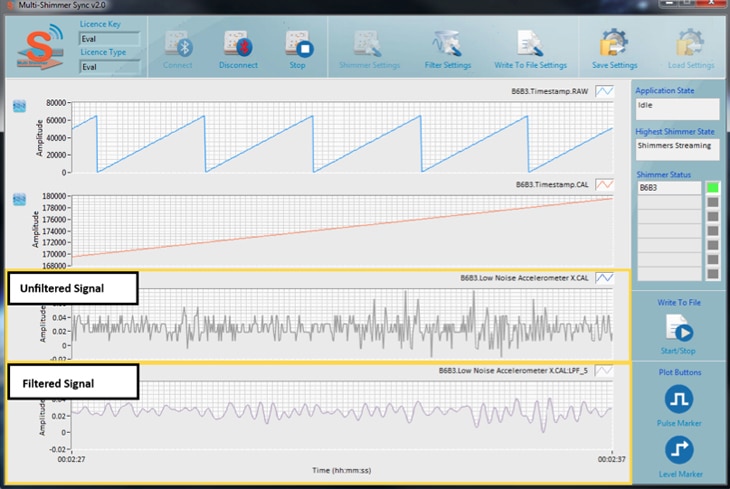
Task: Click the Application State Idle field
Action: coord(677,109)
